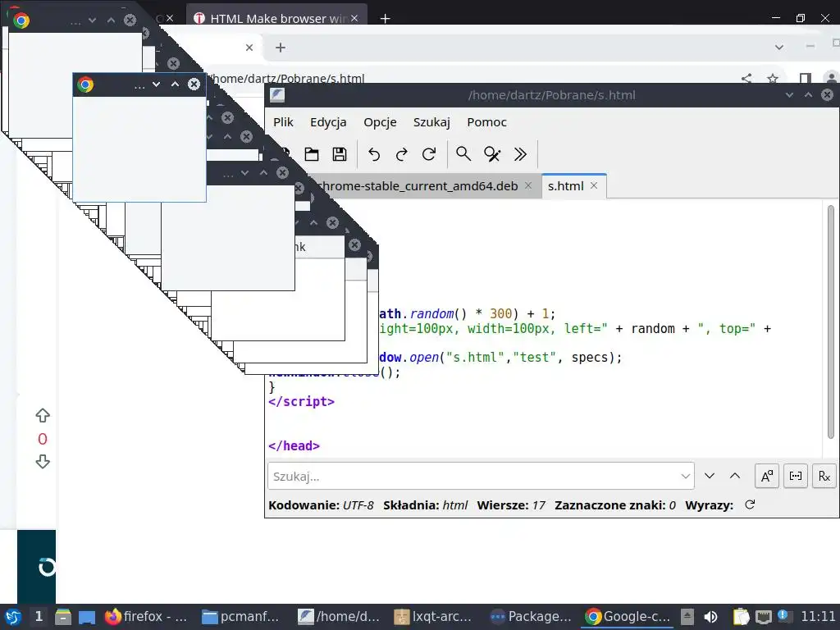The image size is (840, 630).
Task: Click the Chrome logo in the small popup window
Action: pos(85,84)
